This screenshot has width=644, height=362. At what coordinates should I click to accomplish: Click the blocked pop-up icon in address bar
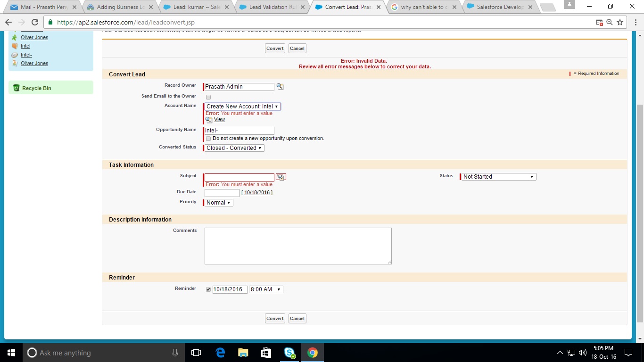tap(599, 23)
